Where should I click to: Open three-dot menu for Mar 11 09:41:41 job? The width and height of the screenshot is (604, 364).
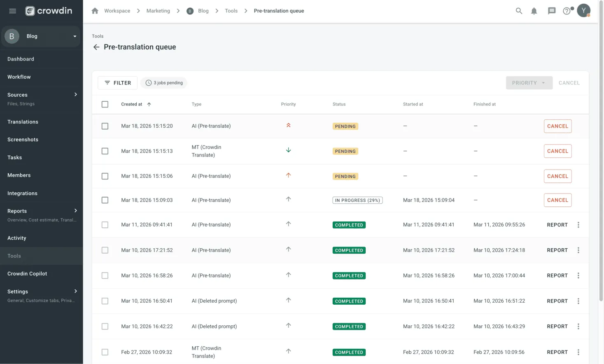tap(578, 225)
